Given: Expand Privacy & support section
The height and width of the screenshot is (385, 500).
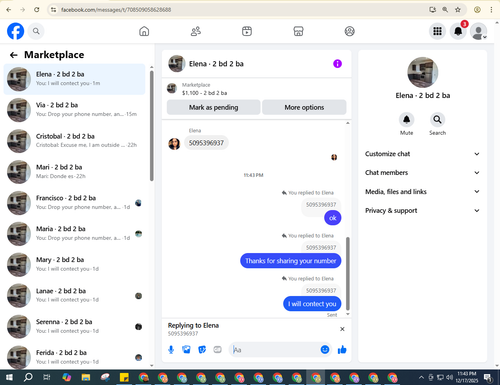Looking at the screenshot, I should [422, 211].
